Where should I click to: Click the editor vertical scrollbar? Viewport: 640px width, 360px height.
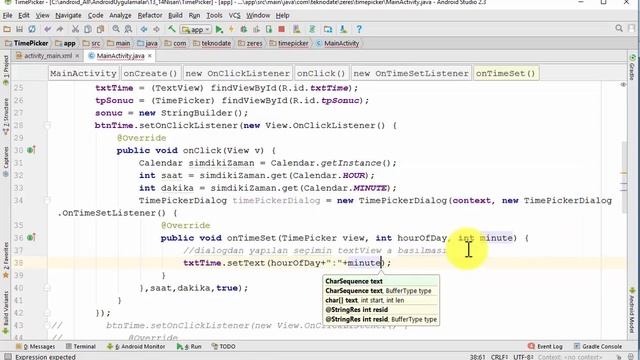point(624,178)
